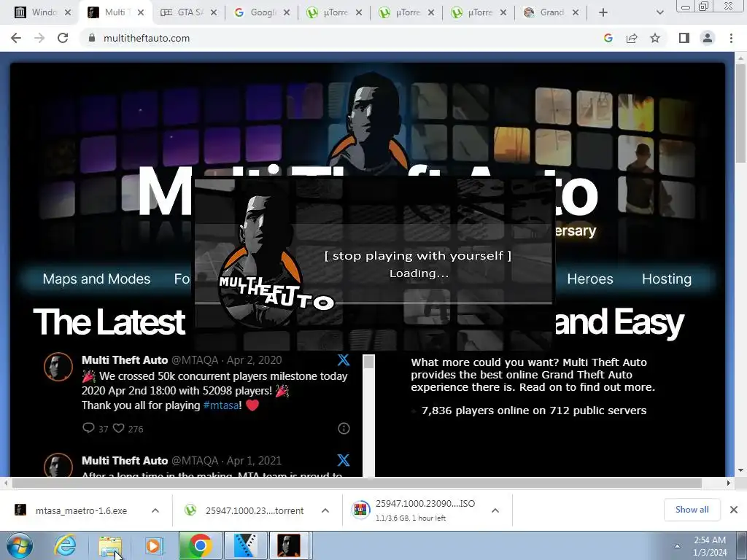Click Multi Theft Auto avatar on first tweet

click(x=58, y=367)
